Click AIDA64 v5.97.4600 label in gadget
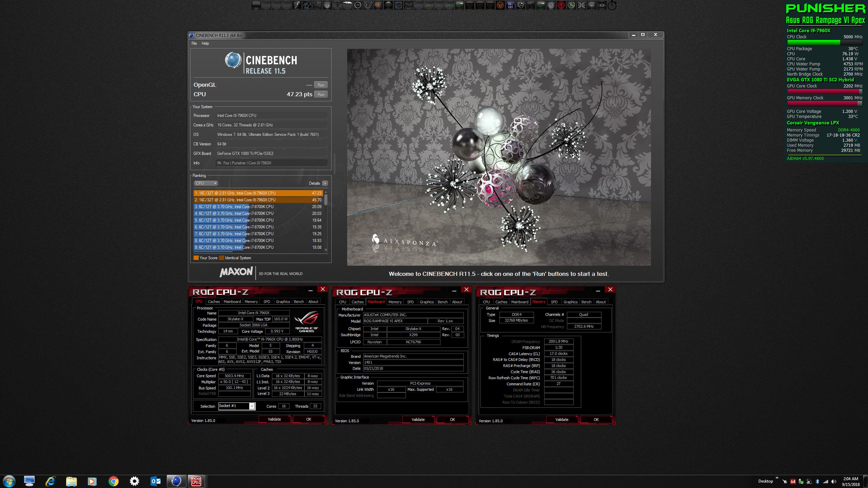 click(x=805, y=159)
